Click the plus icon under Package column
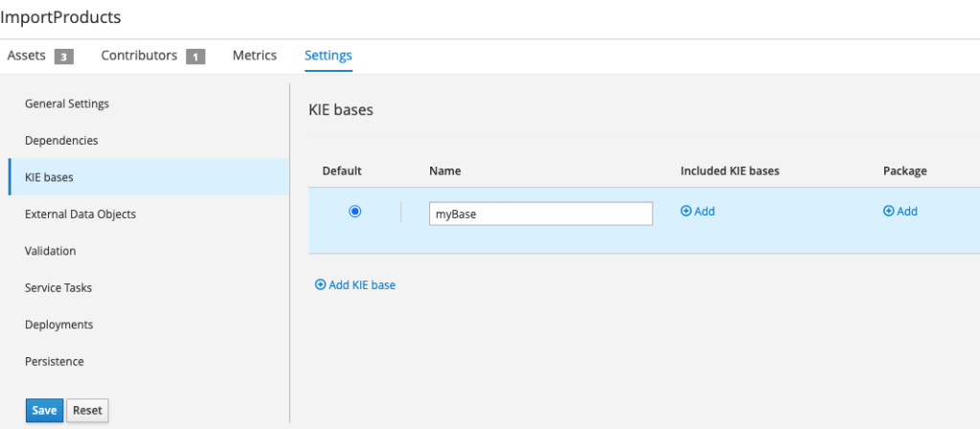 click(888, 212)
